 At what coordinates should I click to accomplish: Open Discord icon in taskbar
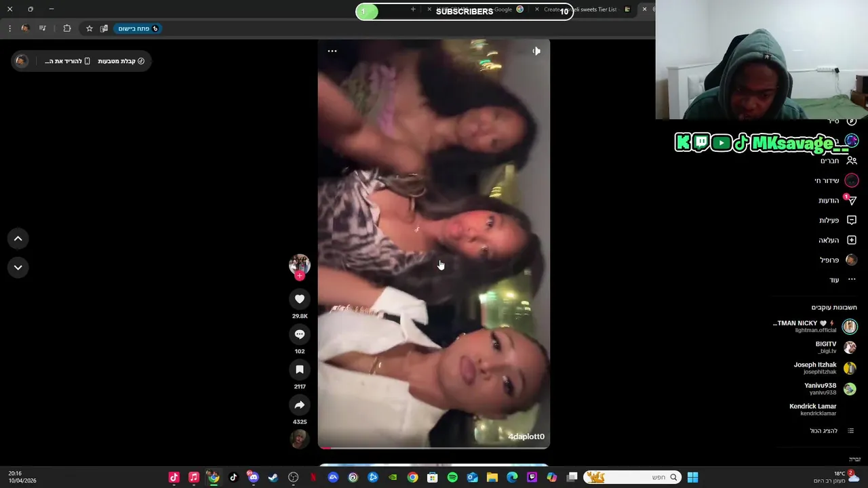(x=253, y=477)
